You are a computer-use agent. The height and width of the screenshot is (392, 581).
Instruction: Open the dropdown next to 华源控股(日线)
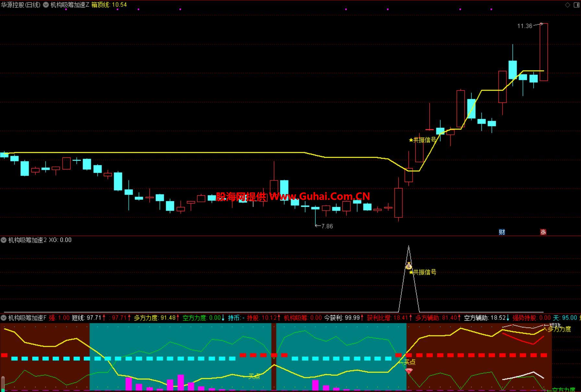pyautogui.click(x=46, y=5)
